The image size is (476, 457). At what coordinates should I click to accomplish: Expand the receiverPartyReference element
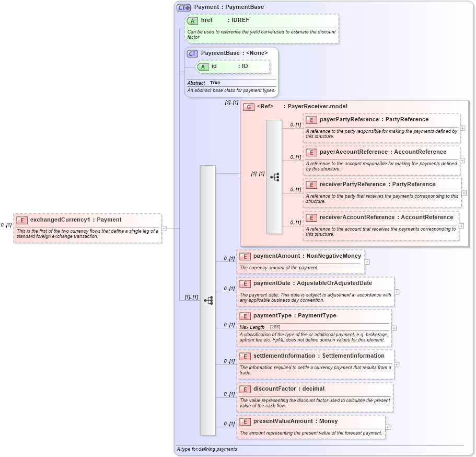click(464, 193)
